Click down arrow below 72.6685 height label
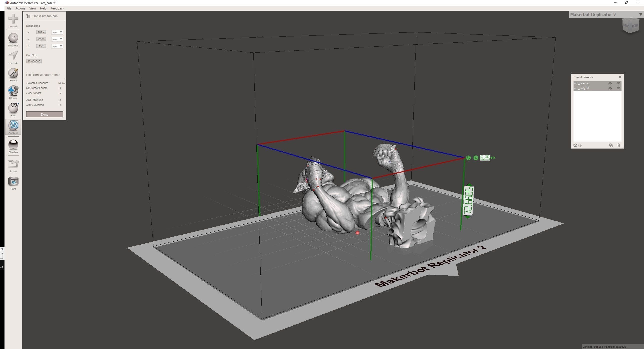644x349 pixels. coord(467,217)
